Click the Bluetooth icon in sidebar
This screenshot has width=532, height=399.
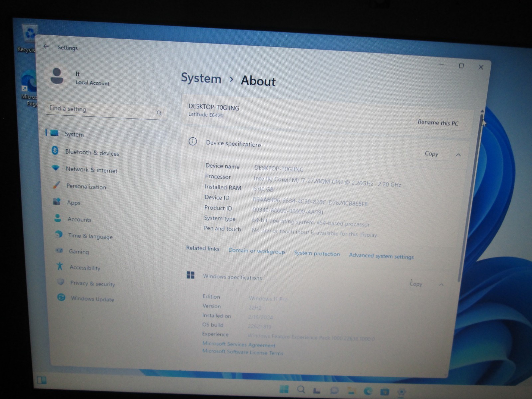pyautogui.click(x=55, y=151)
